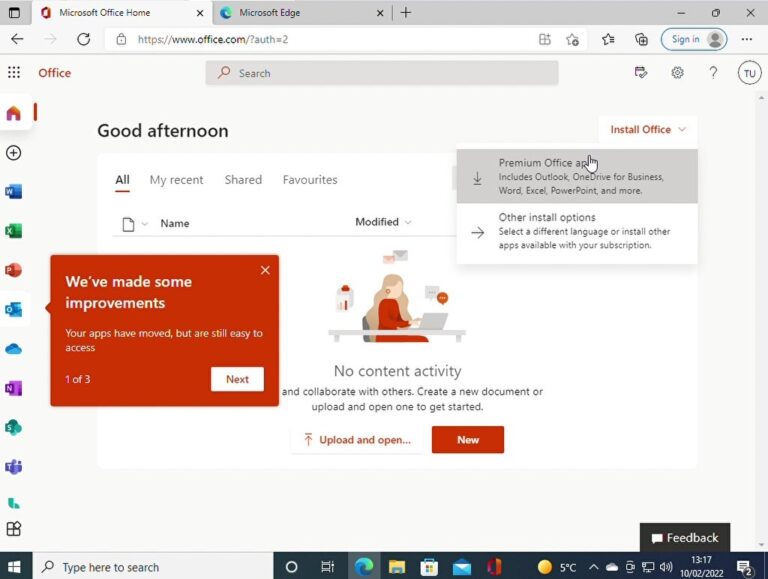Switch to the Favourites tab

coord(310,180)
